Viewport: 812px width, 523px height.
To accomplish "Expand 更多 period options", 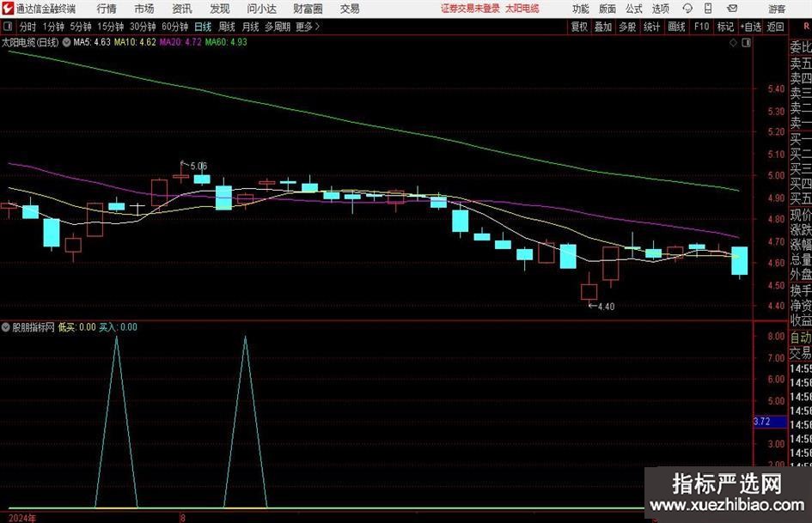I will click(308, 27).
